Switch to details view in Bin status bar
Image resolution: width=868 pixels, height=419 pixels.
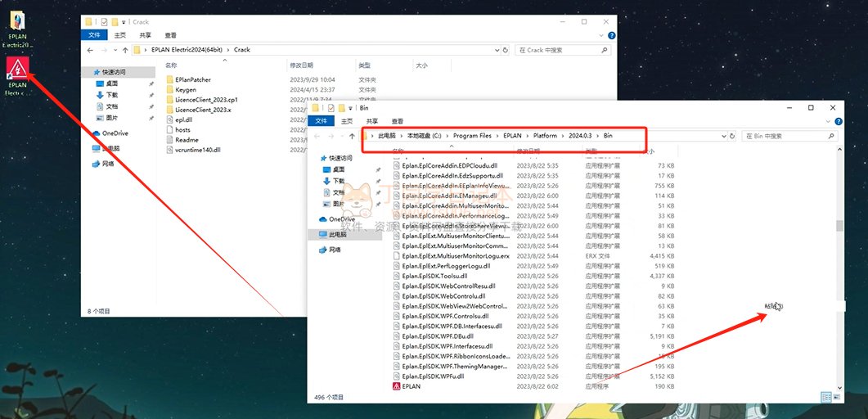pyautogui.click(x=826, y=397)
